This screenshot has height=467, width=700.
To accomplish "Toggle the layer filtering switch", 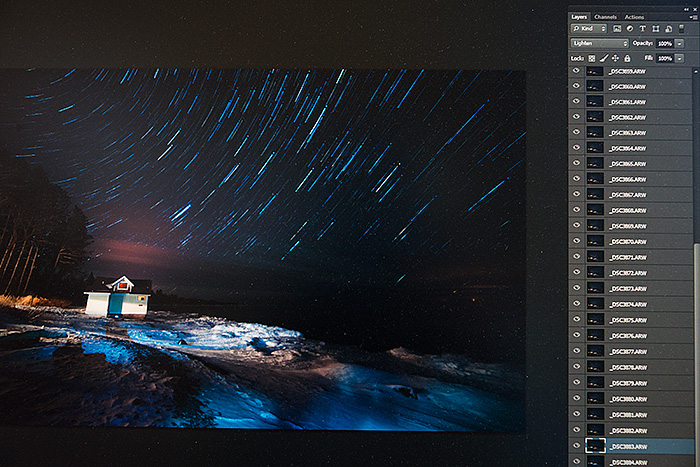I will (682, 29).
